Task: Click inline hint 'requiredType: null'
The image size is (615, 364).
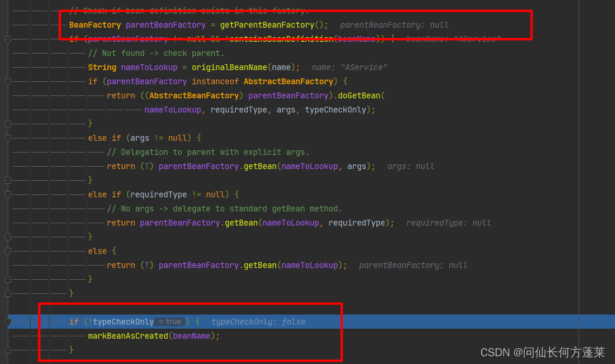Action: (448, 223)
